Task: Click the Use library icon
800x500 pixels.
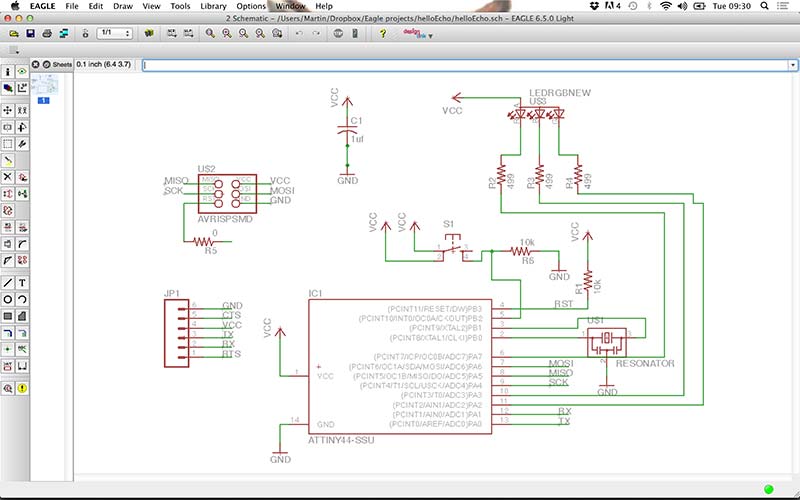Action: tap(149, 34)
